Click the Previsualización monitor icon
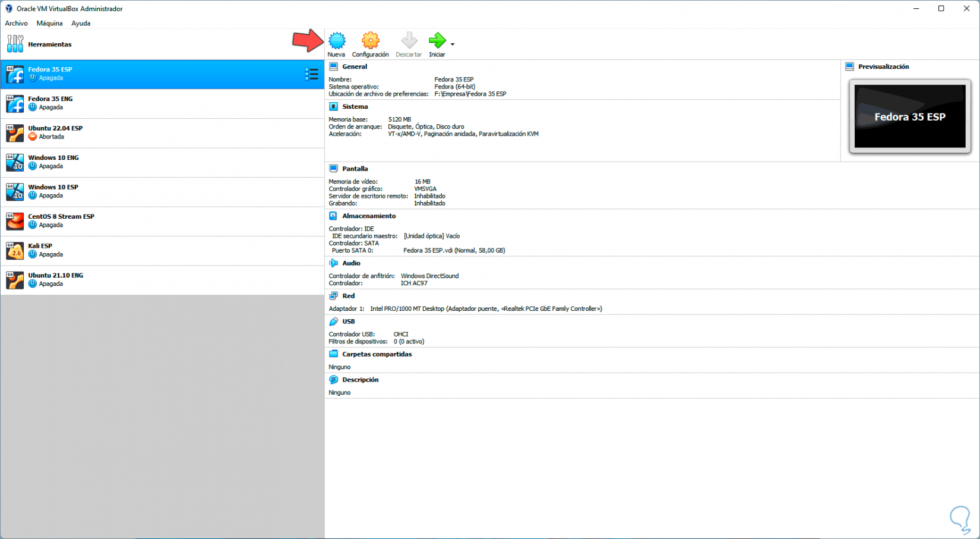 coord(850,67)
